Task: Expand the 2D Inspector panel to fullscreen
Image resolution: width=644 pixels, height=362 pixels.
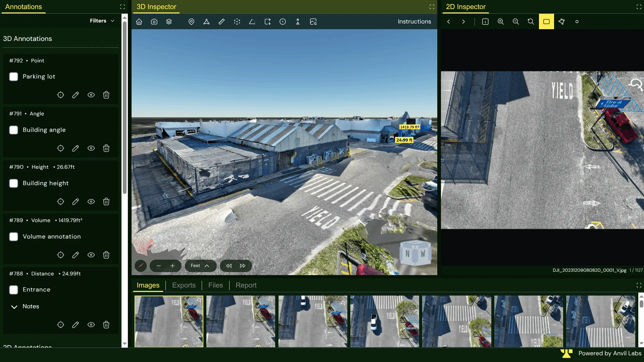Action: point(639,7)
